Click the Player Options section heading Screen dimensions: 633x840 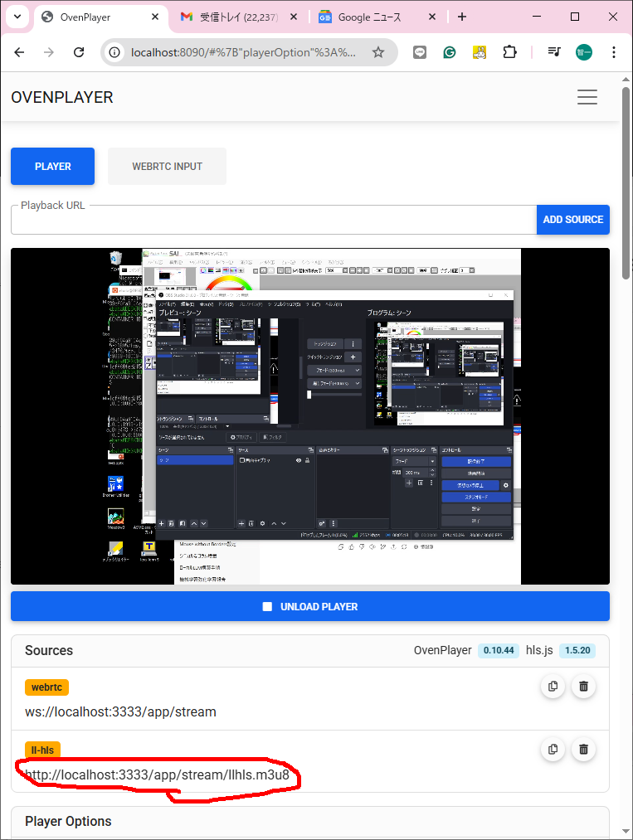tap(68, 821)
